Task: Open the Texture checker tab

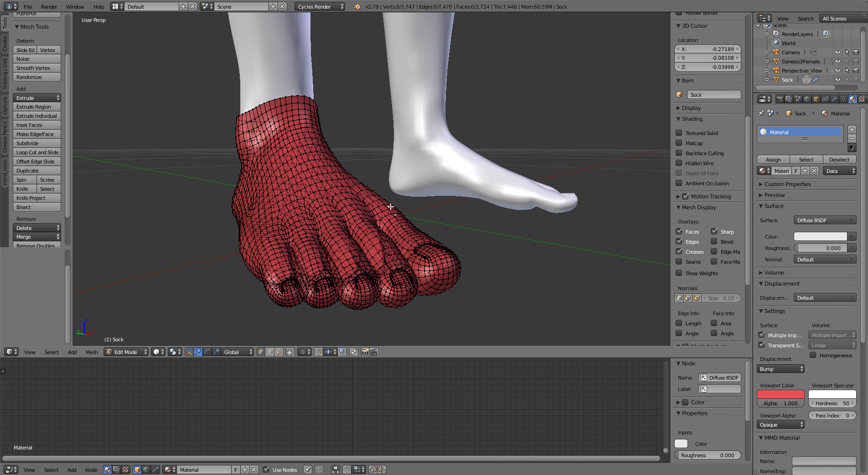Action: [862, 99]
